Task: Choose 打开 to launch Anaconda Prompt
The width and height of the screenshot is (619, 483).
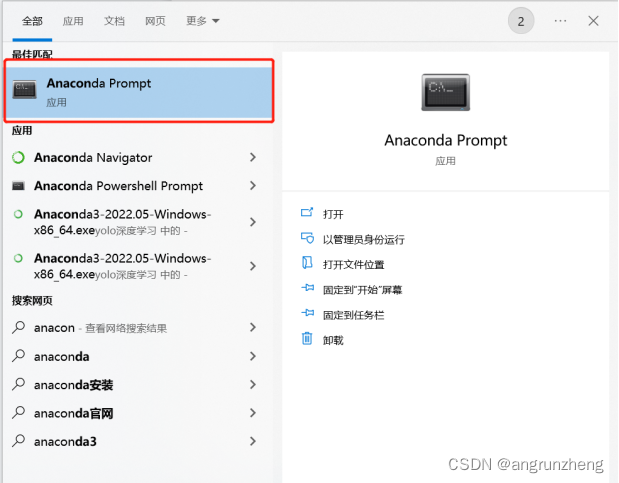Action: coord(333,214)
